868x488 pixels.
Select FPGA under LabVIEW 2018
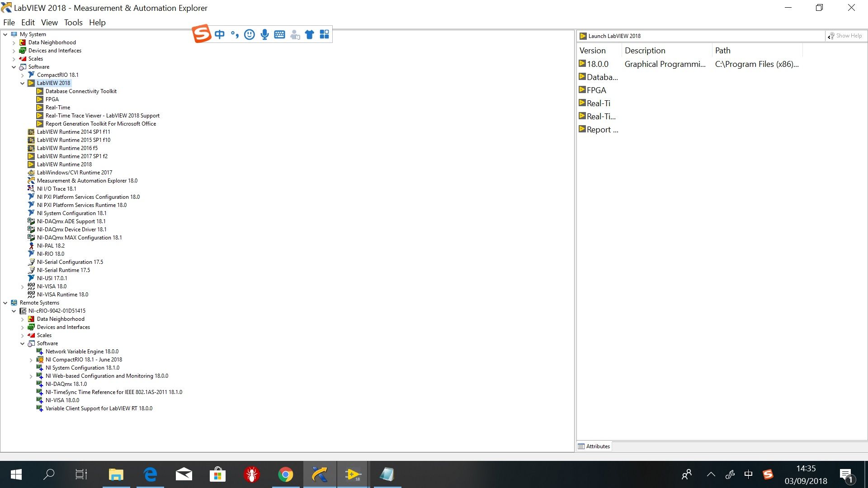click(x=52, y=99)
